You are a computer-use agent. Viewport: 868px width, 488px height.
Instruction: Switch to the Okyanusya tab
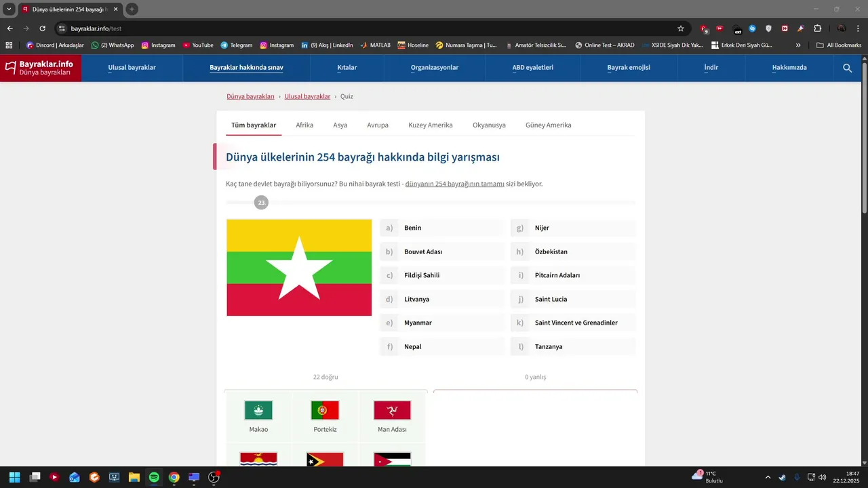point(489,125)
